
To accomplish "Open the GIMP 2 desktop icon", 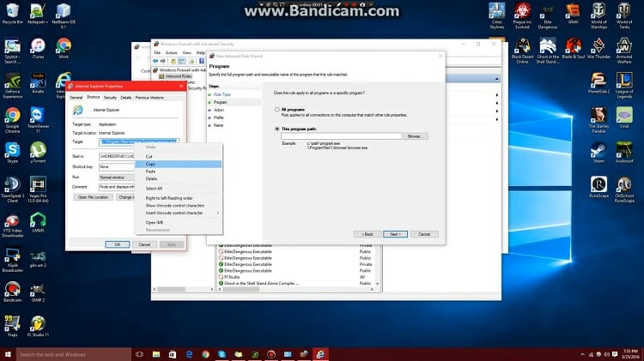I will 38,292.
